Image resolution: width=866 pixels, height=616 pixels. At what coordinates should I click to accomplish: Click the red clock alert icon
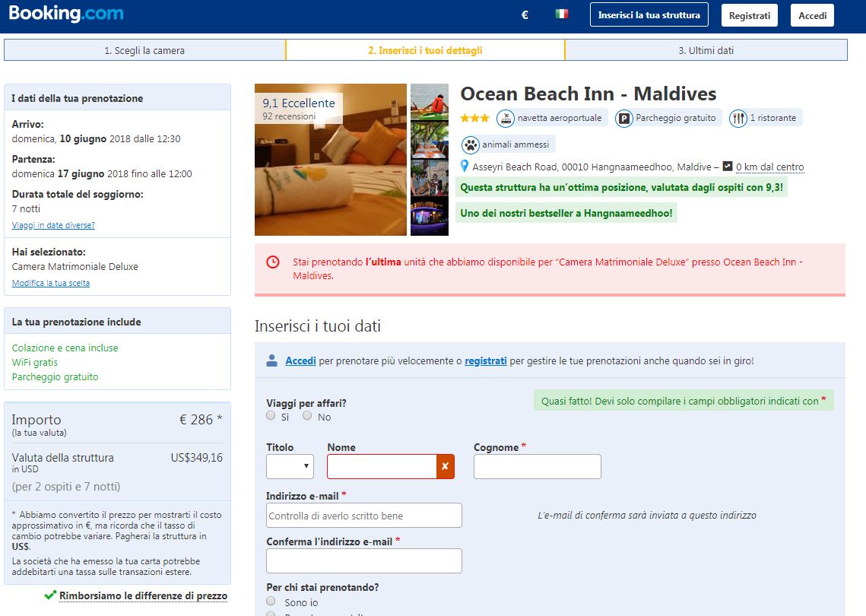(x=273, y=262)
